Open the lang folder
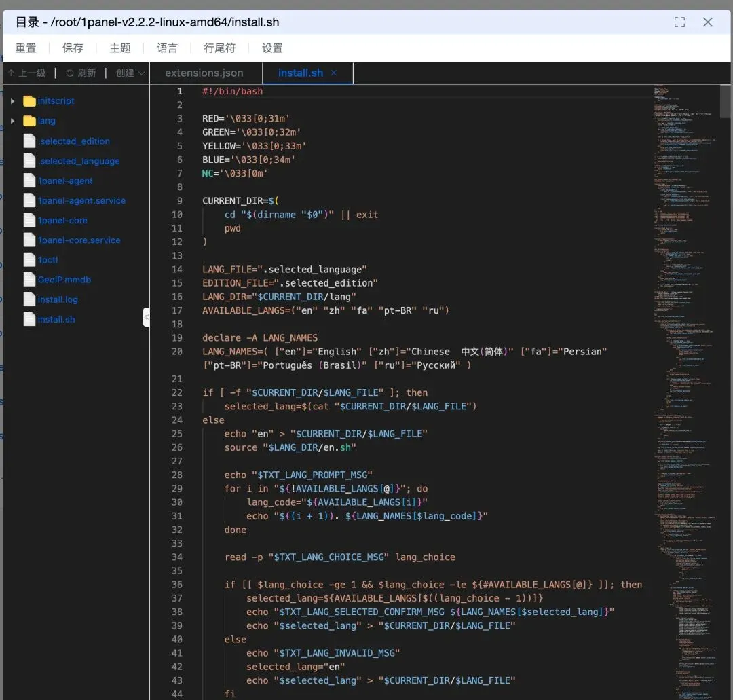 click(x=47, y=121)
